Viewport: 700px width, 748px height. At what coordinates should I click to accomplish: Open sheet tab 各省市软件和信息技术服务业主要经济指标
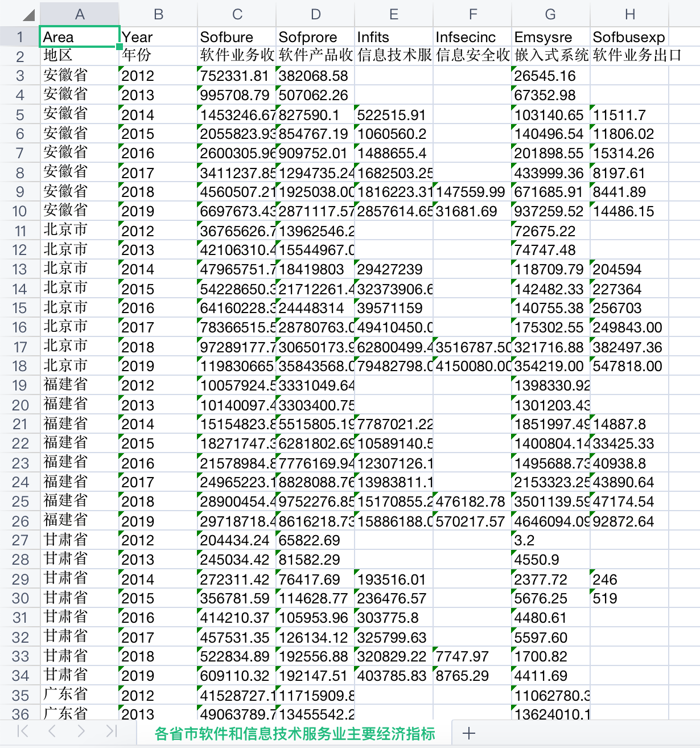(x=295, y=733)
